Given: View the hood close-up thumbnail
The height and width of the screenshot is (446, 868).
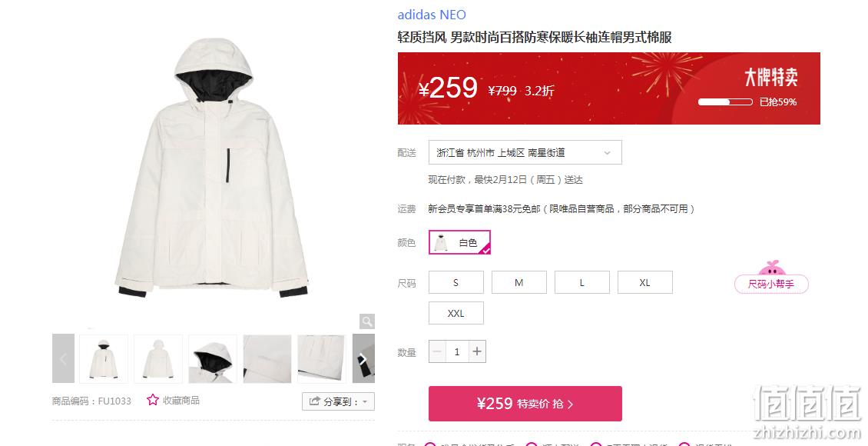Looking at the screenshot, I should pos(213,358).
